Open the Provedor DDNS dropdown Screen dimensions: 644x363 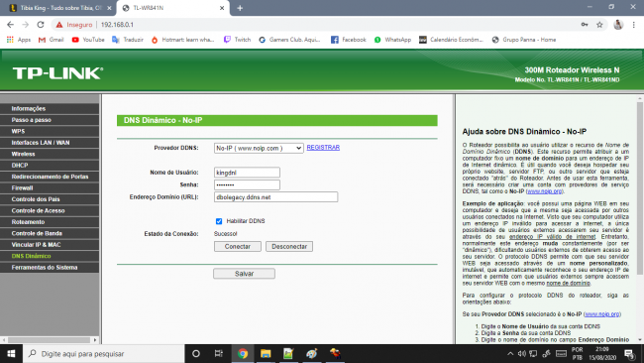pyautogui.click(x=259, y=148)
